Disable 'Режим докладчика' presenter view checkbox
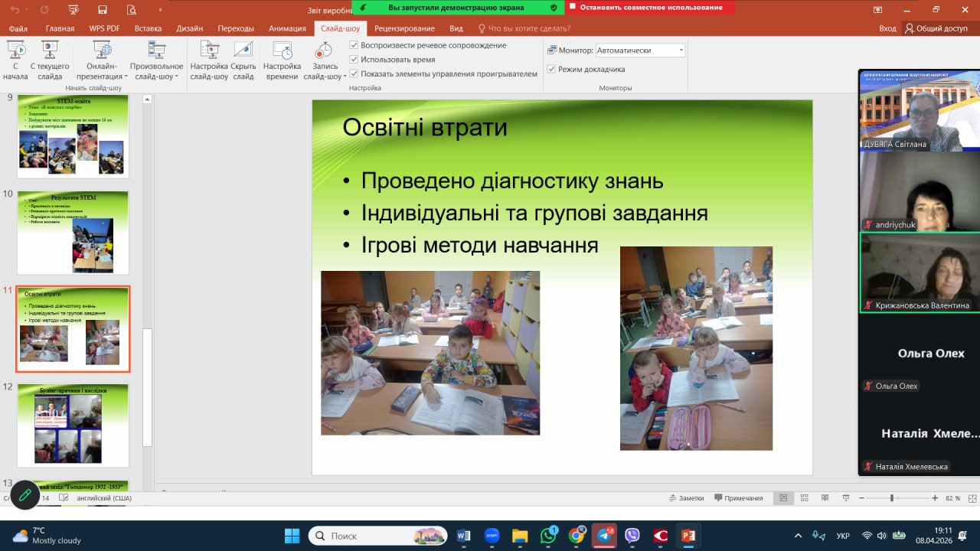The height and width of the screenshot is (551, 980). click(551, 69)
